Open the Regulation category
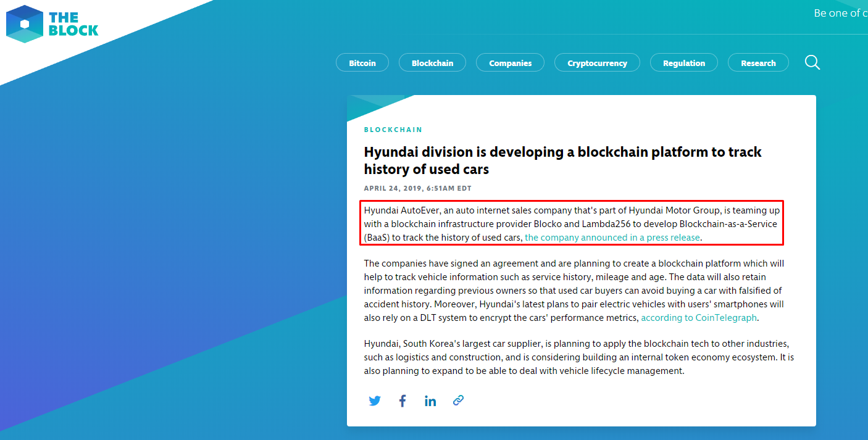Screen dimensions: 868x440 684,63
